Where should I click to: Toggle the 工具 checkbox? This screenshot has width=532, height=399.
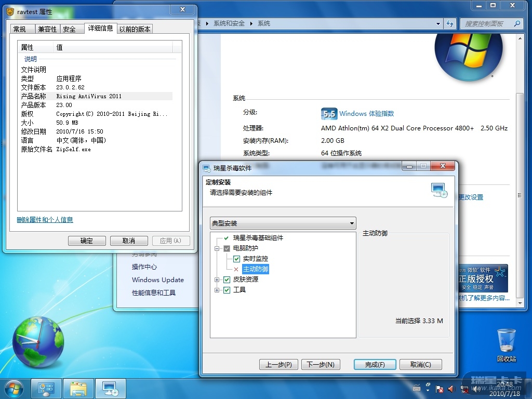pos(227,290)
